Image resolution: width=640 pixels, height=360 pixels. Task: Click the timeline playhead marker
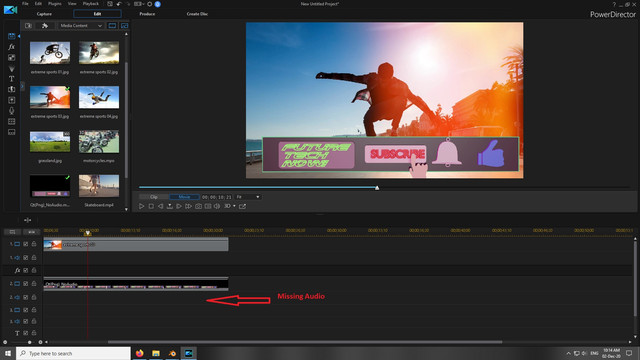[87, 233]
